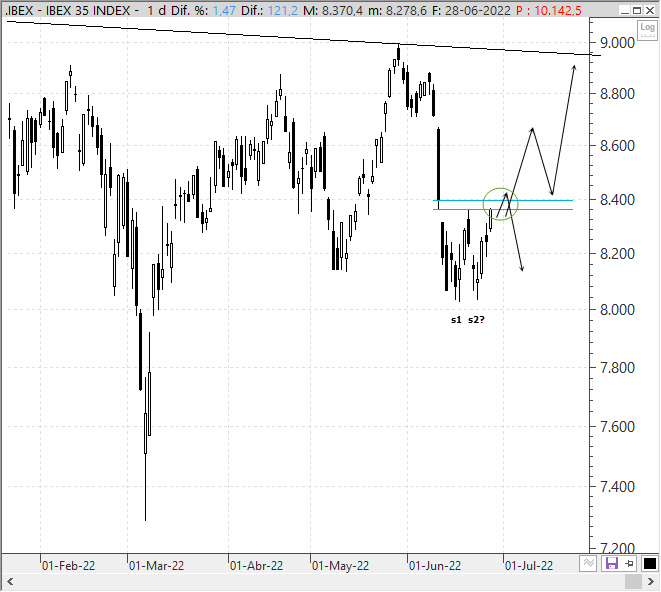Toggle the Log scale button
The width and height of the screenshot is (661, 592).
tap(647, 30)
